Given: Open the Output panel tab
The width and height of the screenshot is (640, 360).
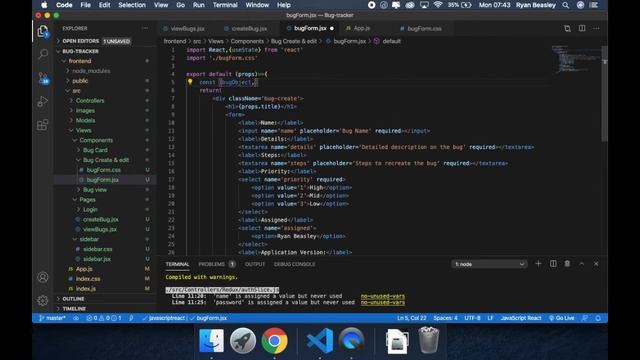Looking at the screenshot, I should 255,264.
